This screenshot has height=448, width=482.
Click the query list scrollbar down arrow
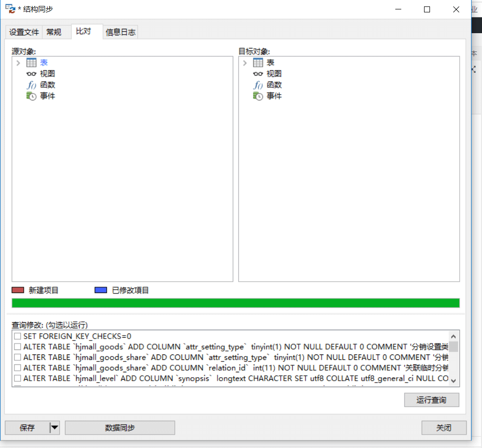[453, 380]
